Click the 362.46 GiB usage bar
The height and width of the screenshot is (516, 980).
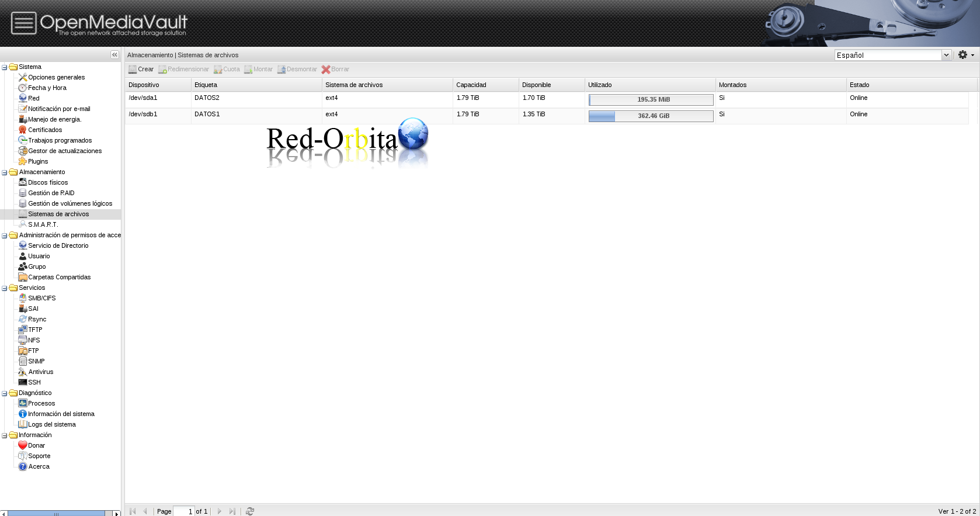[651, 116]
